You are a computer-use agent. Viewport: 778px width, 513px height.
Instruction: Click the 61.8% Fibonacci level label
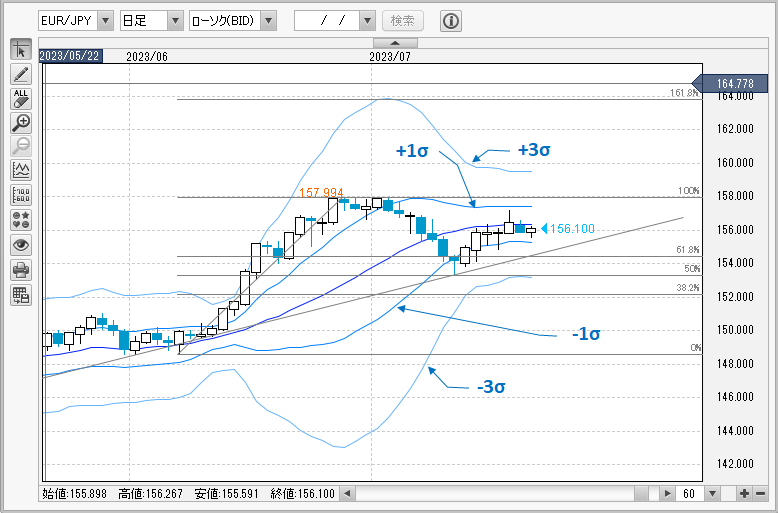(x=688, y=250)
